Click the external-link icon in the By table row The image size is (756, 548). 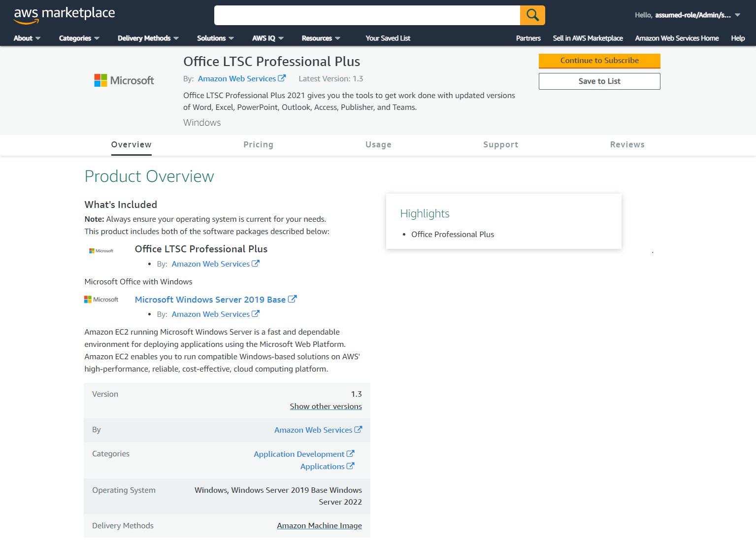pos(358,429)
